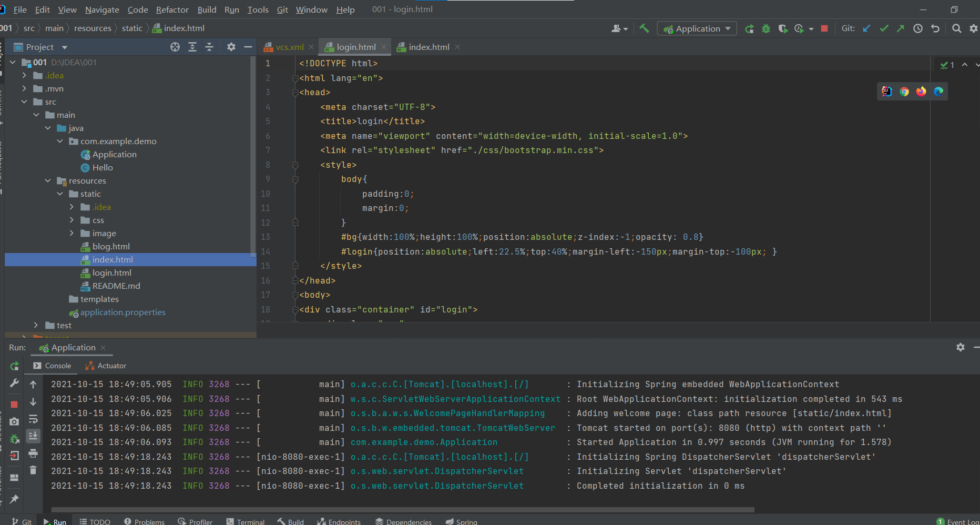Open the Application run configuration dropdown
Screen dimensions: 980x525
click(697, 28)
